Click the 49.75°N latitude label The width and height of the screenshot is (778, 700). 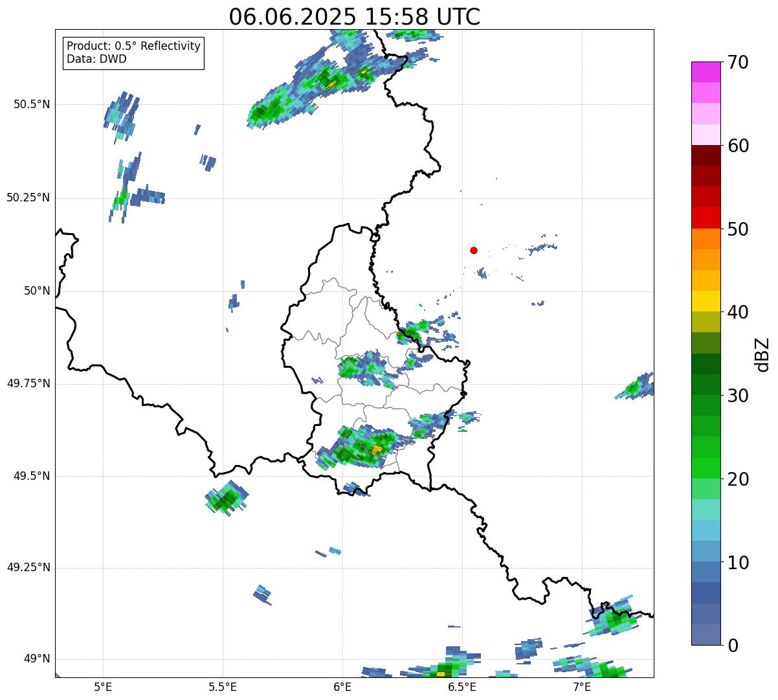(x=28, y=383)
